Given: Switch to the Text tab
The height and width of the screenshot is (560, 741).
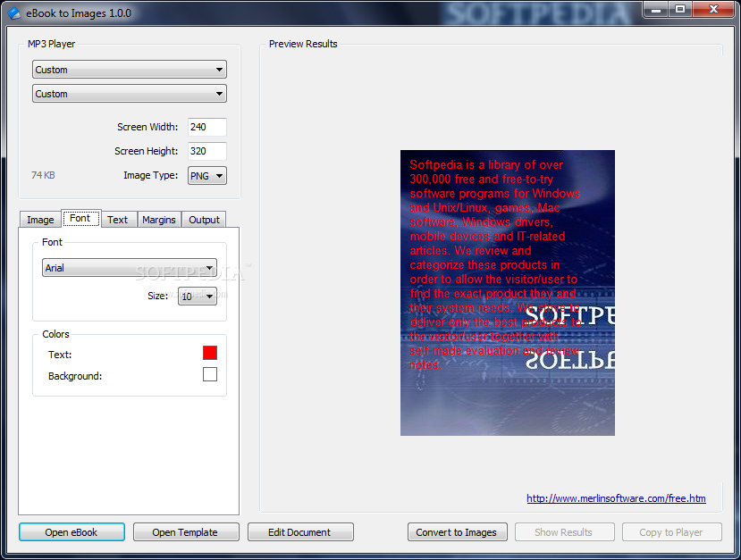Looking at the screenshot, I should [118, 220].
